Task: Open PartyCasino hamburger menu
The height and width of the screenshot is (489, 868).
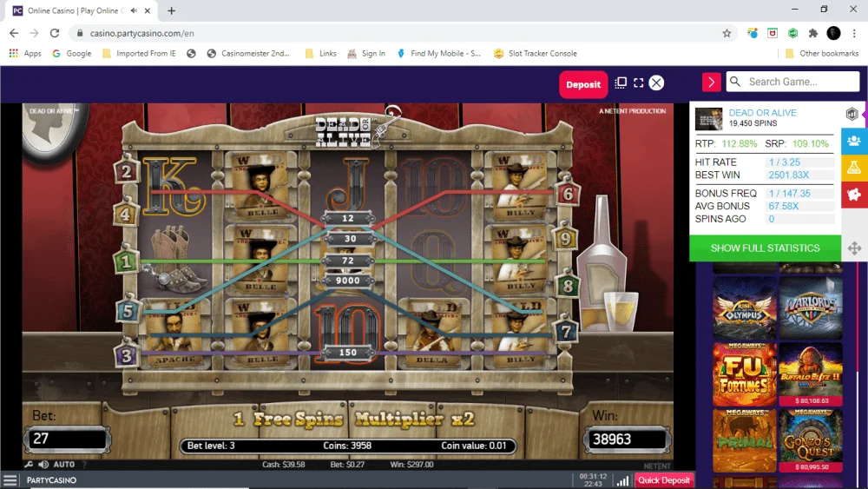Action: [x=10, y=480]
